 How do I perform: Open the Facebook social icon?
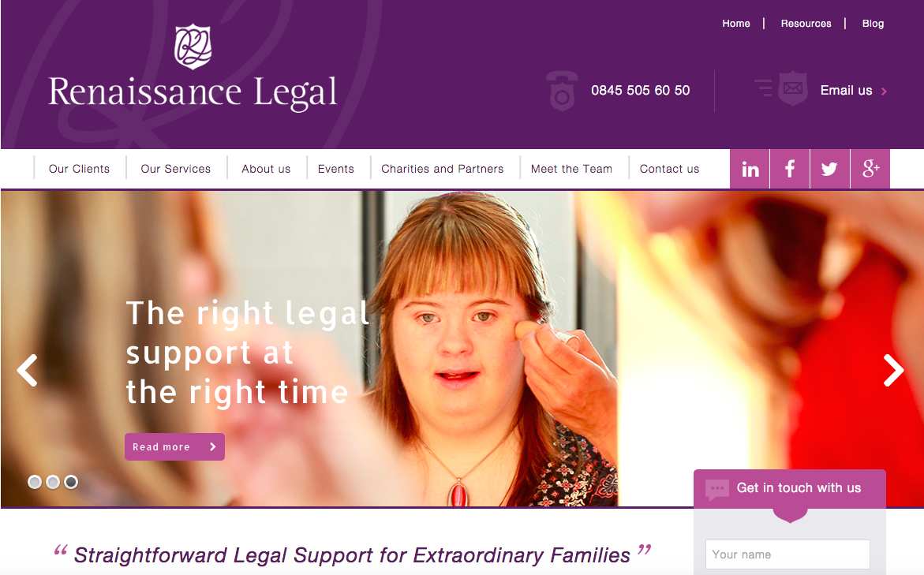[x=790, y=169]
